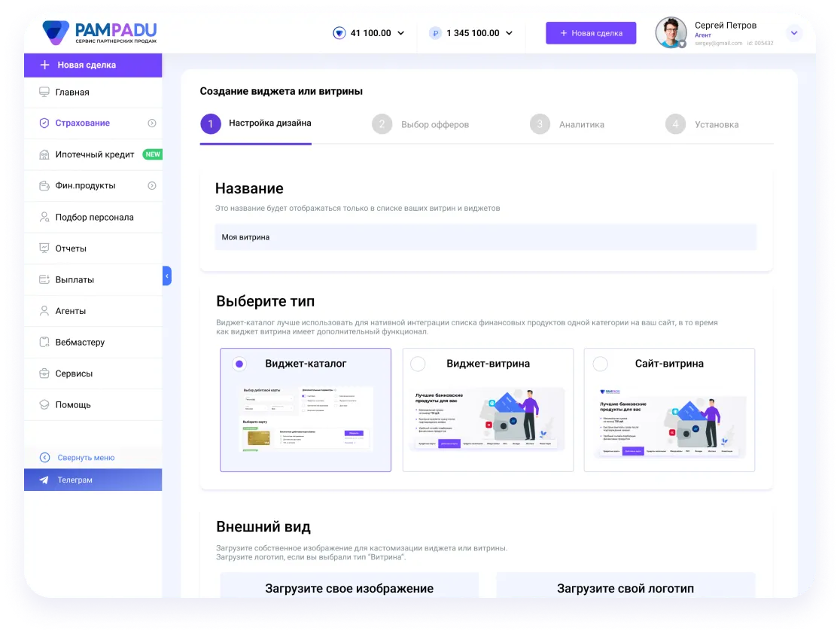Expand the 1 345 100.00 ruble balance dropdown

pos(509,33)
